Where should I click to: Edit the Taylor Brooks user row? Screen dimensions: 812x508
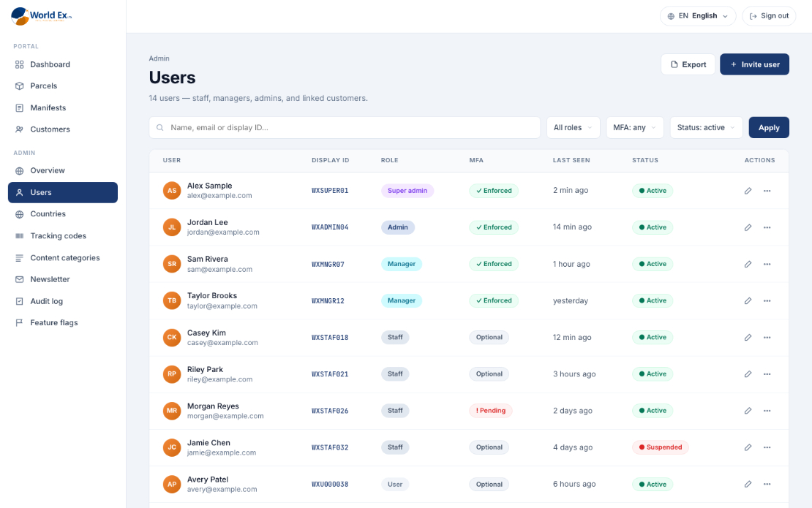point(748,301)
